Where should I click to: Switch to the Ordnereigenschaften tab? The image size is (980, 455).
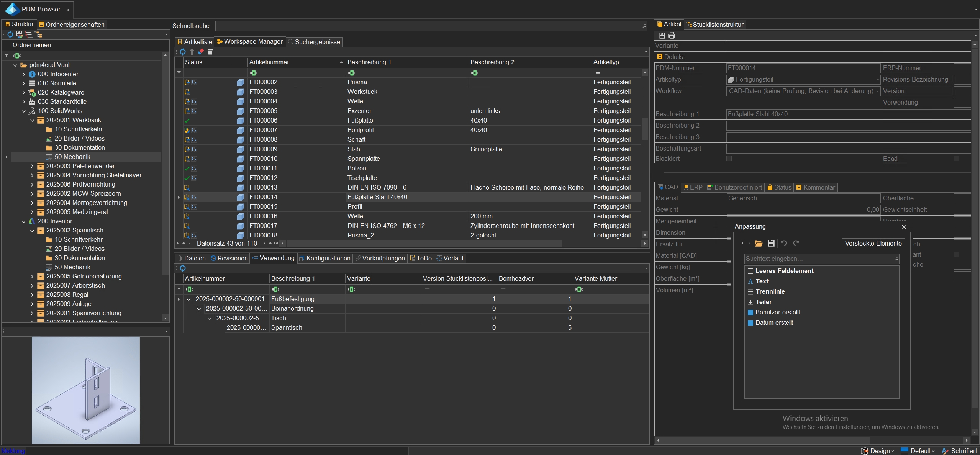pos(72,25)
